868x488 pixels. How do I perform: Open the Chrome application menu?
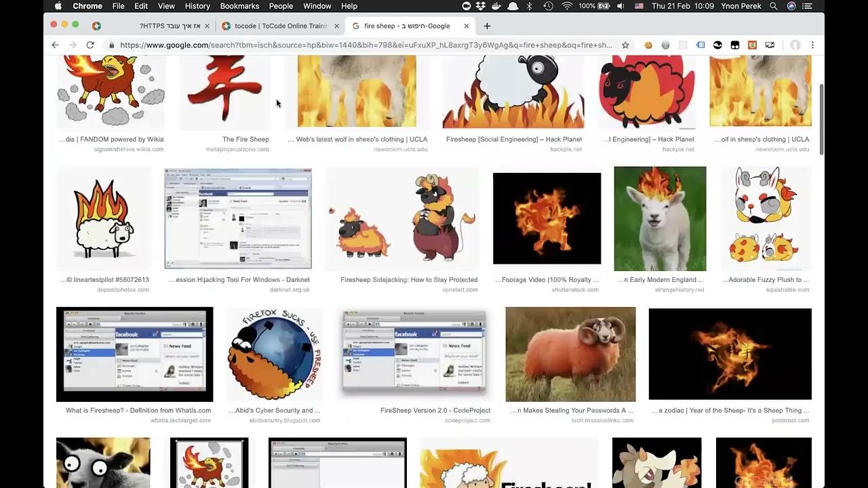coord(87,6)
